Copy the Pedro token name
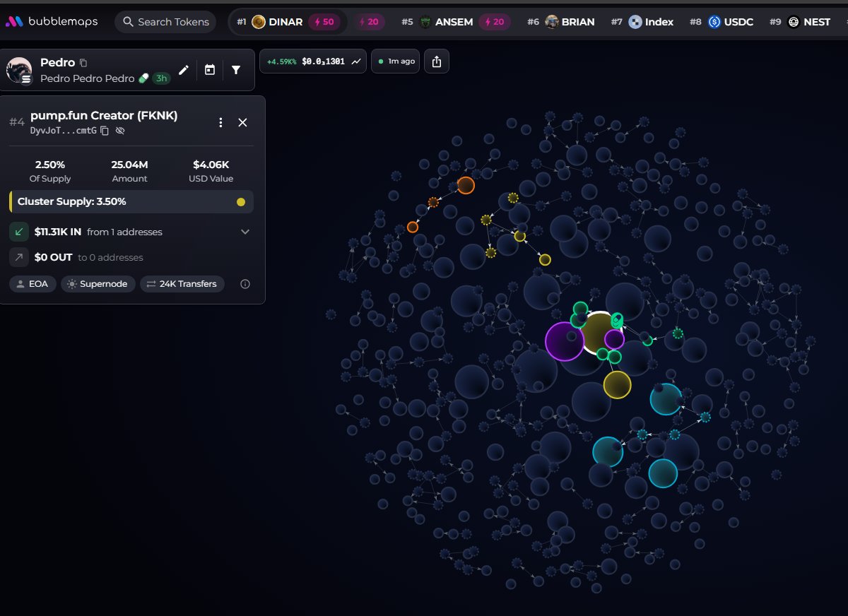The image size is (848, 616). (83, 63)
